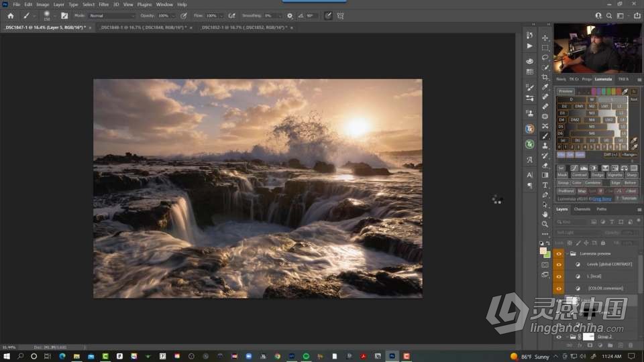Select the Clone Stamp tool
The height and width of the screenshot is (362, 644).
[x=545, y=145]
